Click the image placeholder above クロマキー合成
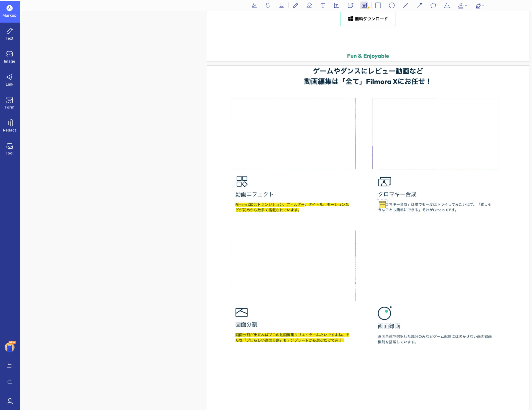532x410 pixels. [x=435, y=134]
